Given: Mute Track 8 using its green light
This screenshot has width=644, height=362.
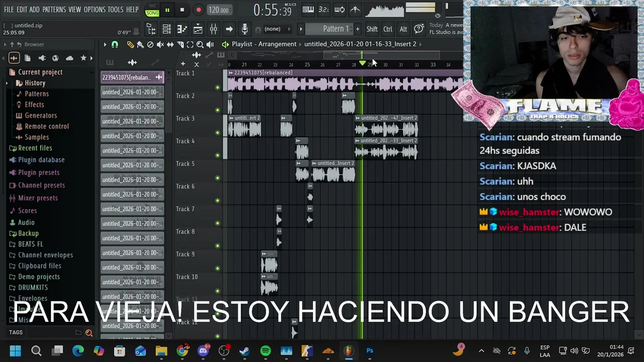Looking at the screenshot, I should click(x=217, y=246).
